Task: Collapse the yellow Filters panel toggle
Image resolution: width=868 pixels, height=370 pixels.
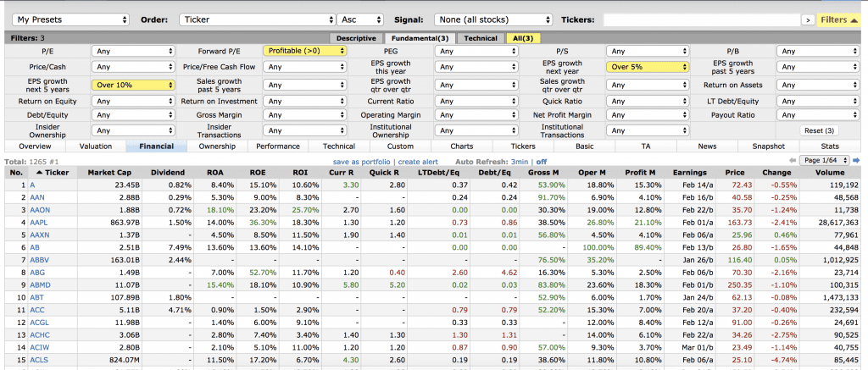Action: pos(840,19)
